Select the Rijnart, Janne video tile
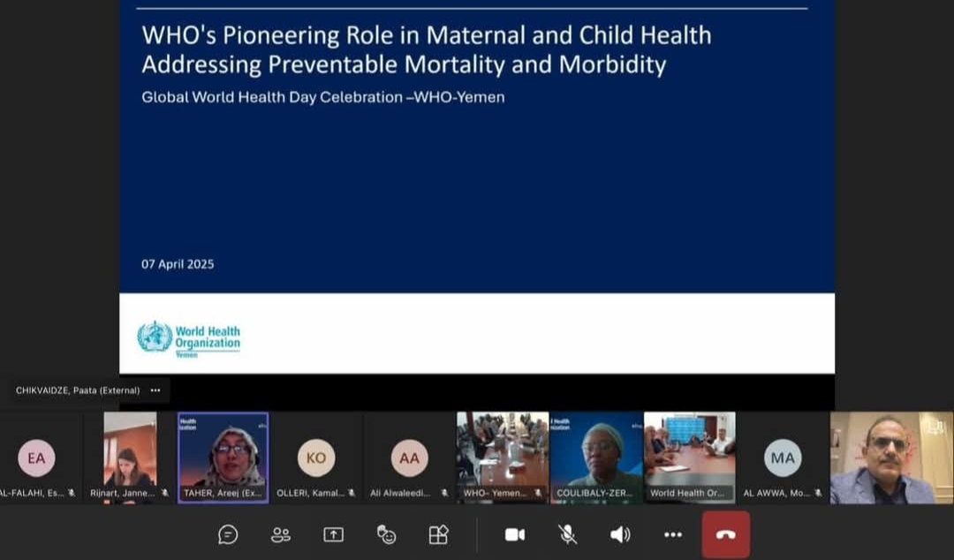 130,458
